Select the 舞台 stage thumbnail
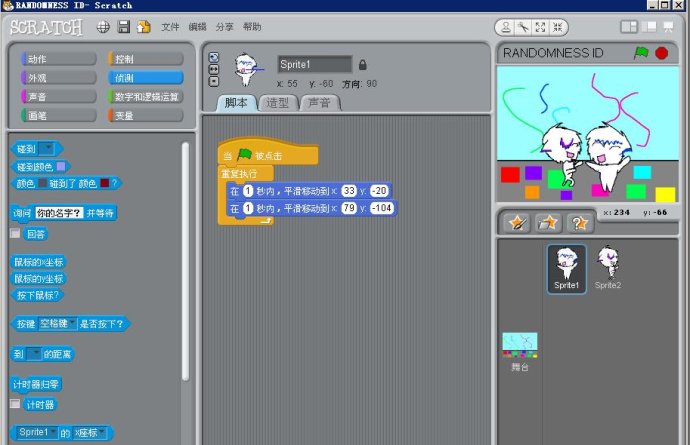Screen dimensions: 690x445 (520, 352)
